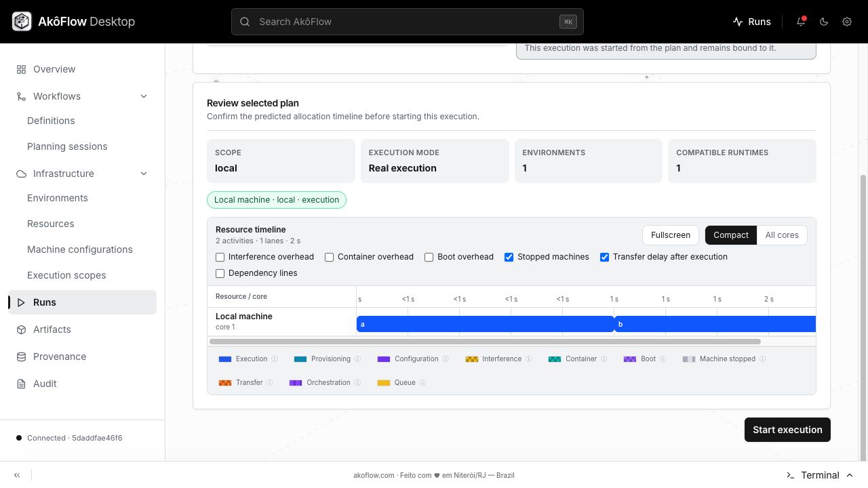Open timeline in Fullscreen

(671, 235)
